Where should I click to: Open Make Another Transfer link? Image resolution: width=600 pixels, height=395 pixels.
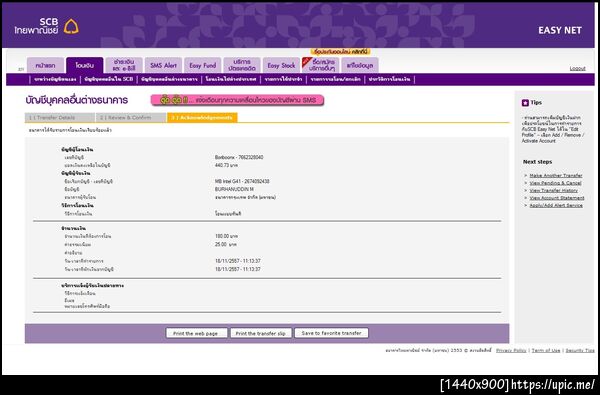point(556,176)
